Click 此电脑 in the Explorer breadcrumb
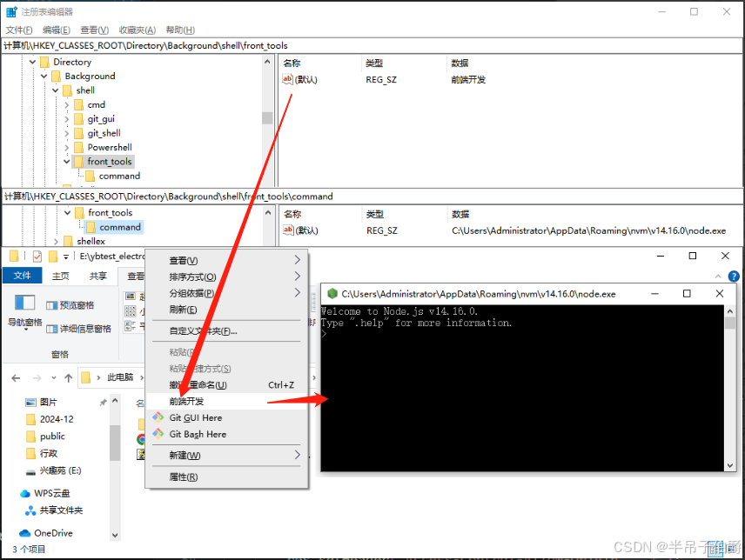745x560 pixels. pos(120,377)
